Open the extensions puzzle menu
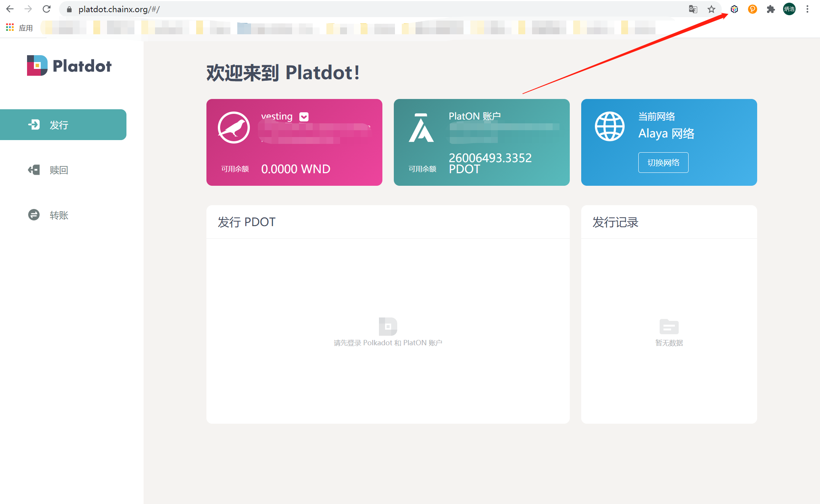The image size is (820, 504). pyautogui.click(x=770, y=9)
